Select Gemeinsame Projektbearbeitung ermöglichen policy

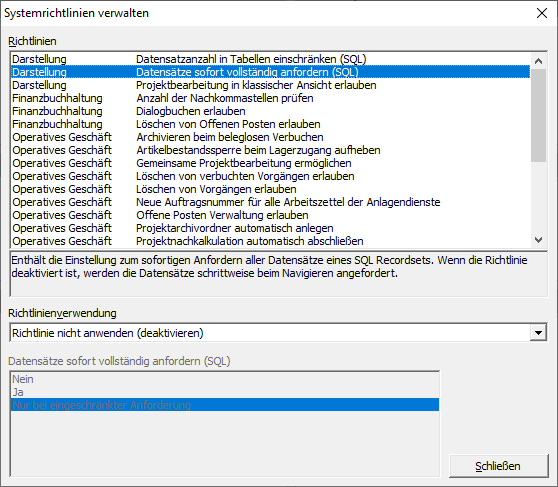click(270, 163)
